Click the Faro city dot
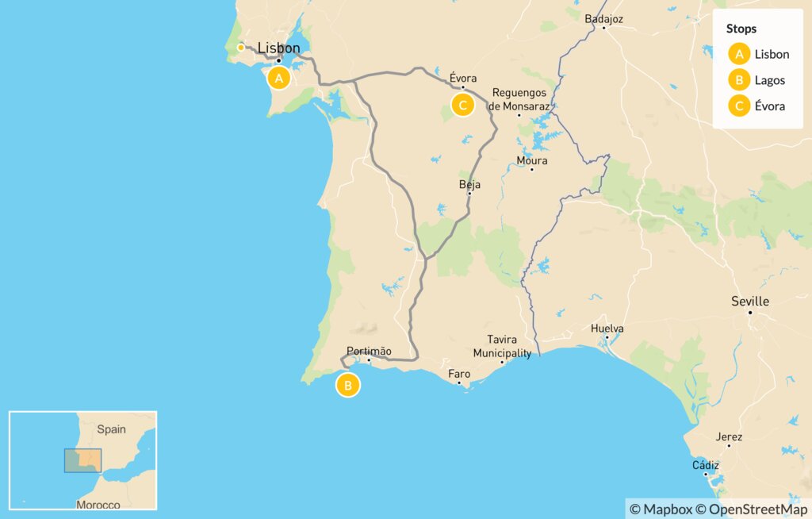This screenshot has height=519, width=812. tap(459, 383)
